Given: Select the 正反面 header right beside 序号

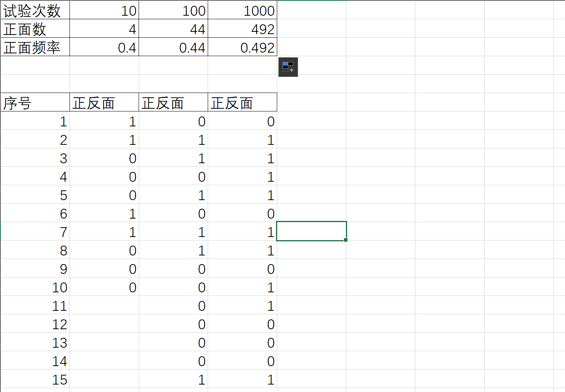Looking at the screenshot, I should tap(104, 102).
